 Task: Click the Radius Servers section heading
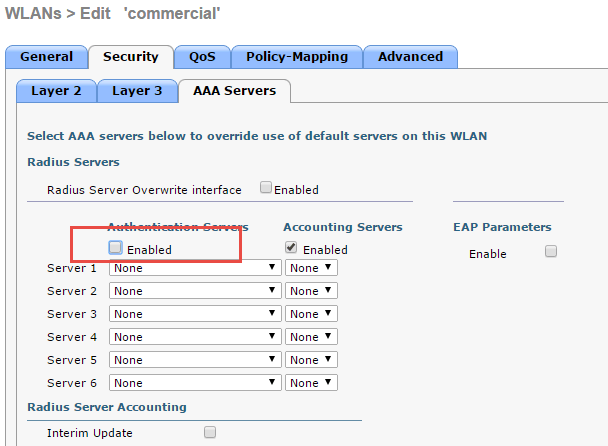73,162
